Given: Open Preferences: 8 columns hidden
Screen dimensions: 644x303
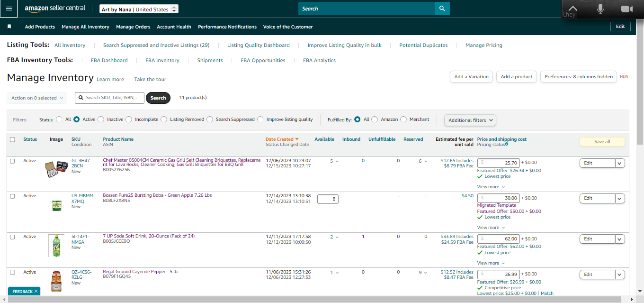Looking at the screenshot, I should coord(579,77).
